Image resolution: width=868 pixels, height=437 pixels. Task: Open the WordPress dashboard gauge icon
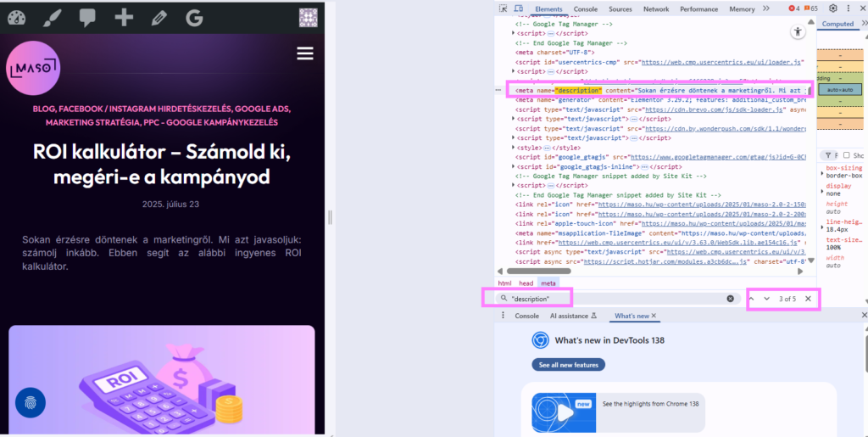coord(17,18)
